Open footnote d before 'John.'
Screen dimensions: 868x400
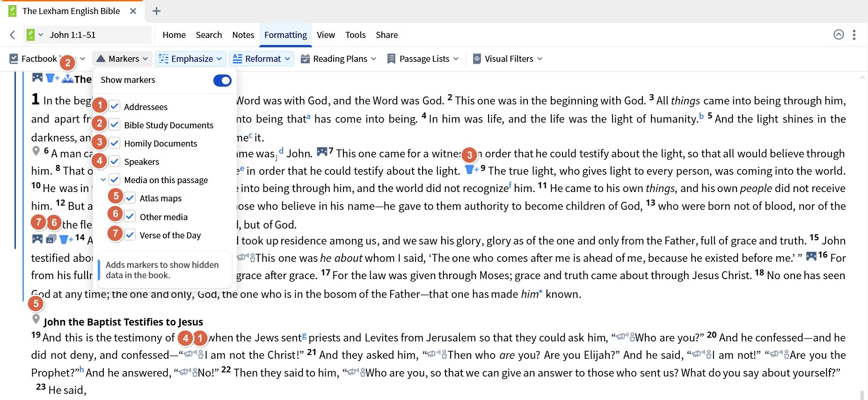tap(281, 150)
